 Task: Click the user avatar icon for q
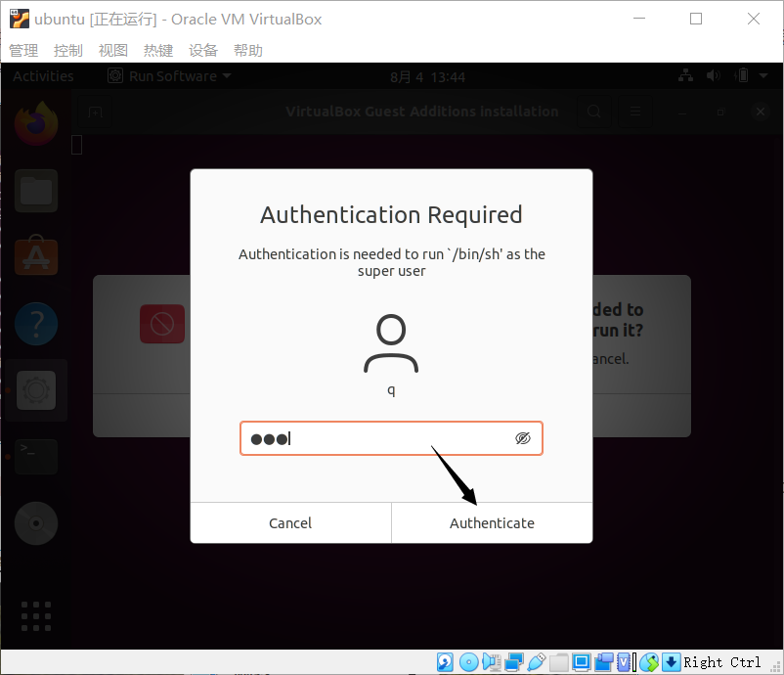pyautogui.click(x=391, y=343)
